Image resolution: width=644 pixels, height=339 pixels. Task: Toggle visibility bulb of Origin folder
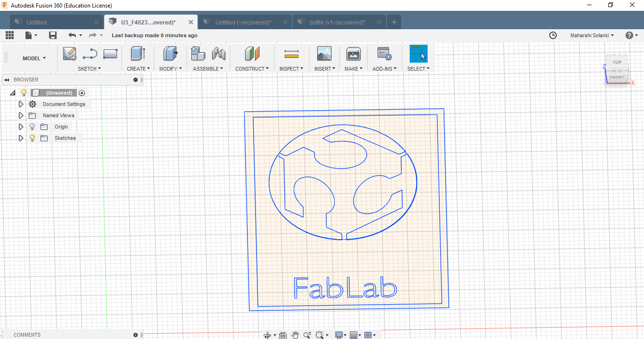pos(32,127)
